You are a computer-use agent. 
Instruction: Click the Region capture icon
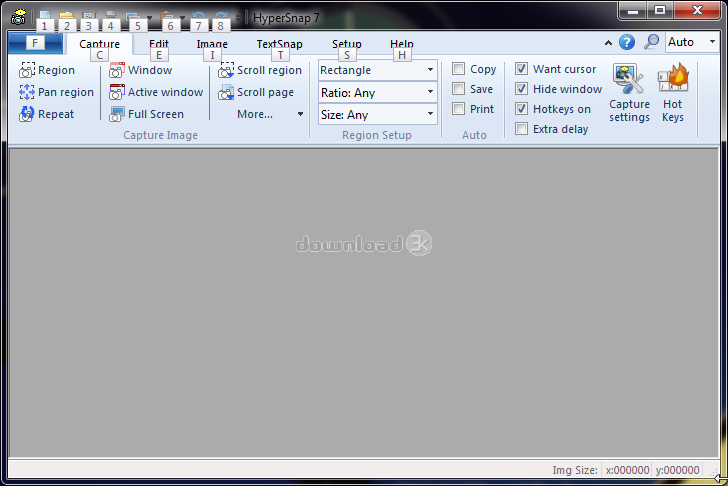27,70
